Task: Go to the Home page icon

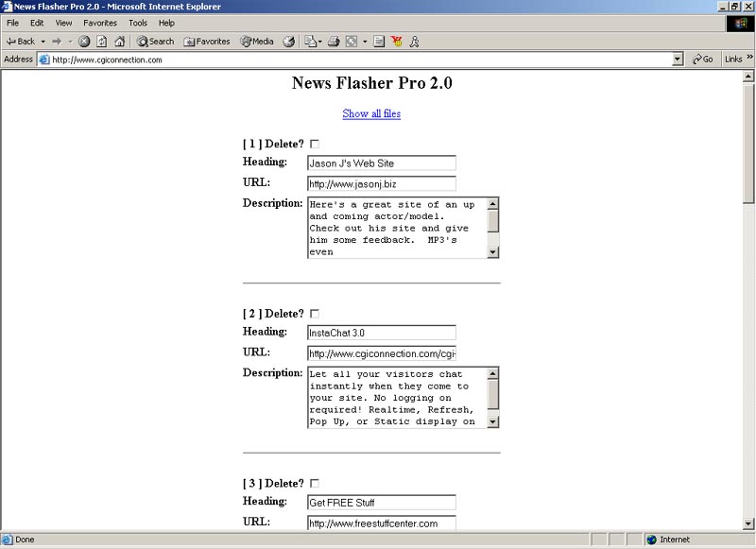Action: tap(120, 42)
